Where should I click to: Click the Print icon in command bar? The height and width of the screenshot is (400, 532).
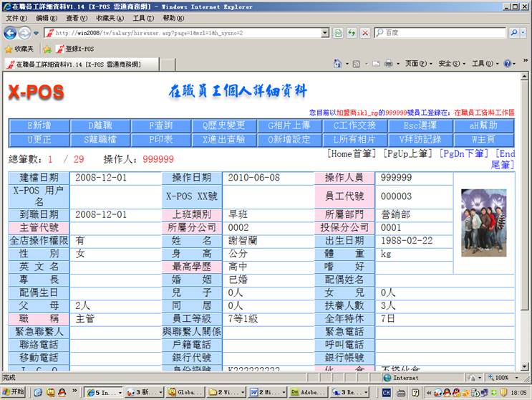point(387,64)
